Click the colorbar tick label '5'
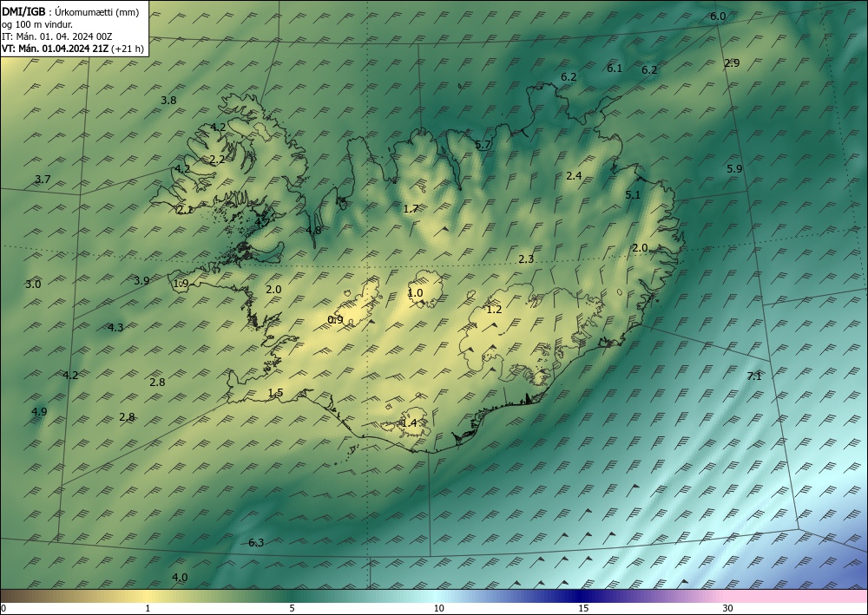Screen dimensions: 868x615 coord(292,608)
